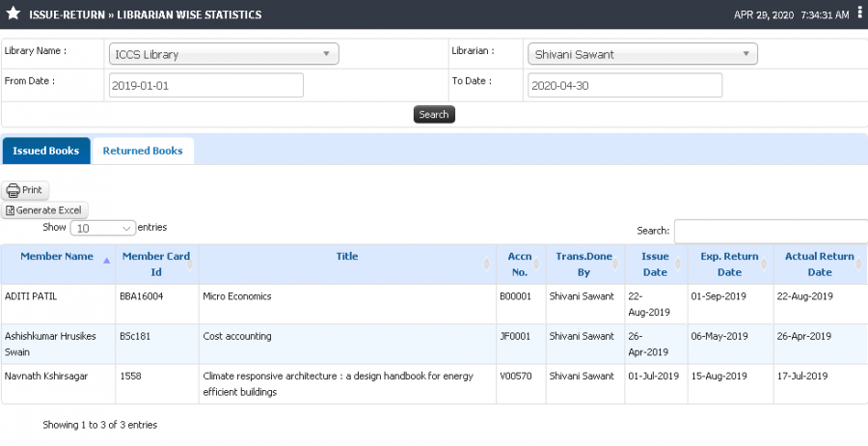Screen dimensions: 868x446
Task: Click accession number V00570
Action: 515,376
